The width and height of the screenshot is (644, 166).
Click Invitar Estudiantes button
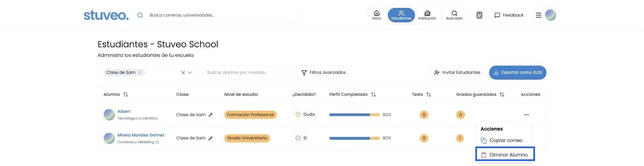coord(457,72)
